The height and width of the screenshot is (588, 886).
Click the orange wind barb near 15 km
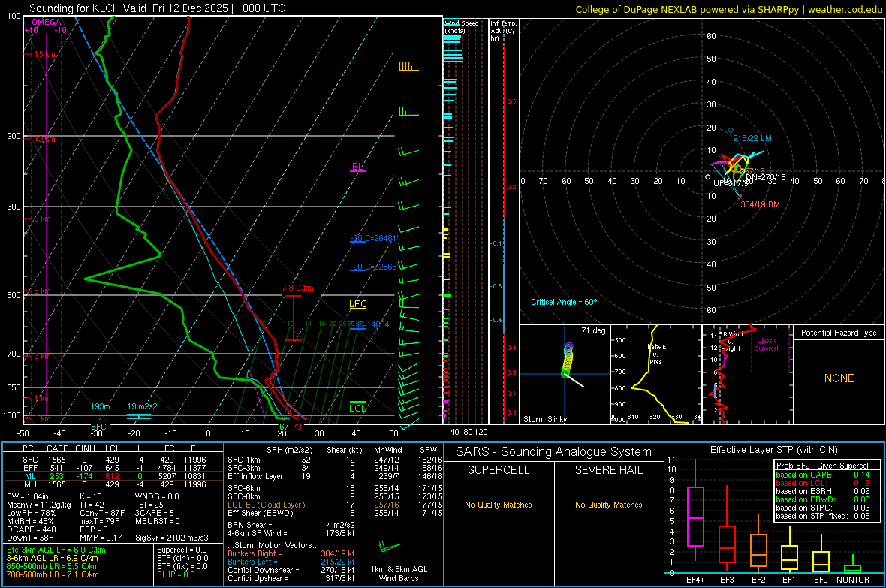click(x=408, y=67)
